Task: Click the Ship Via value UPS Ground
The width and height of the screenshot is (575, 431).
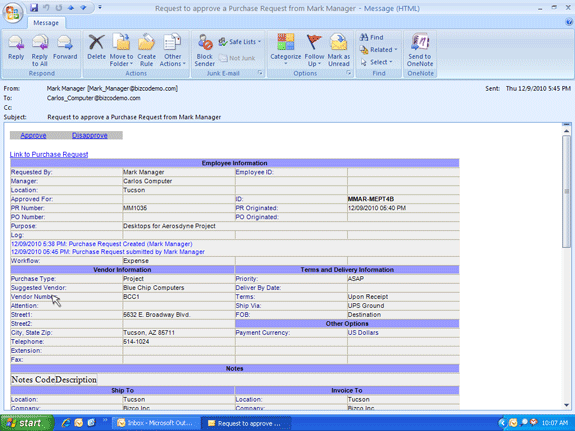Action: tap(366, 306)
